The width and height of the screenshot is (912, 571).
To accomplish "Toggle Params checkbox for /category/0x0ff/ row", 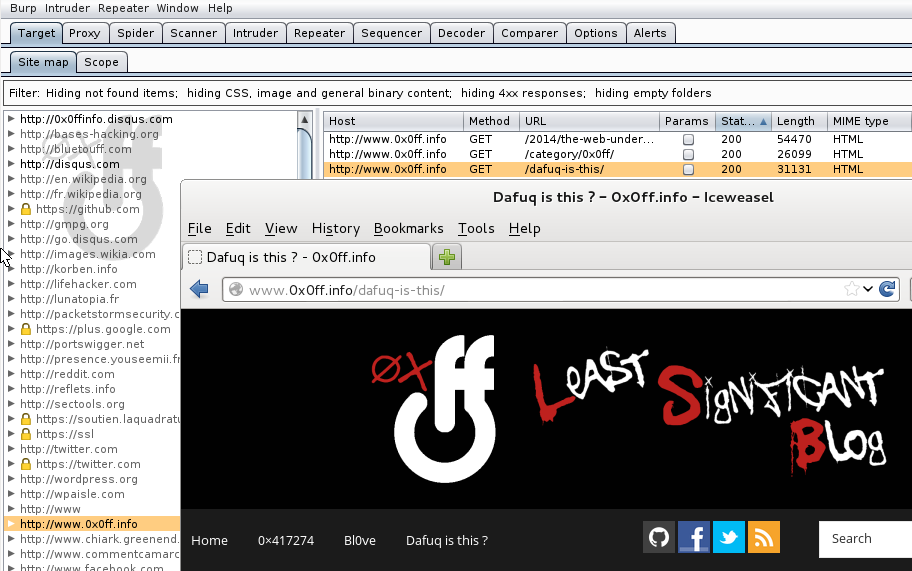I will pyautogui.click(x=688, y=155).
